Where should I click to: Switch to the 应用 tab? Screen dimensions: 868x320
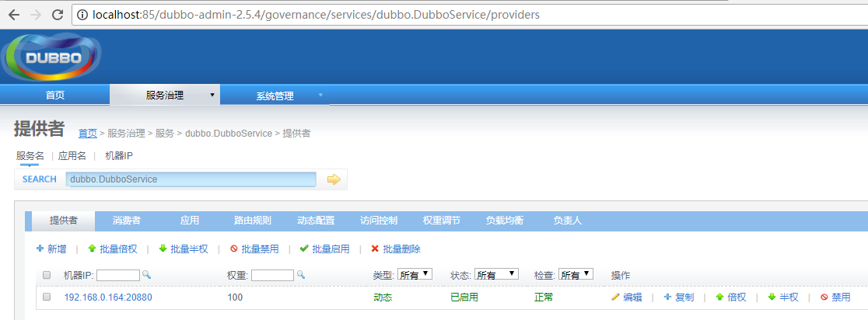tap(189, 221)
